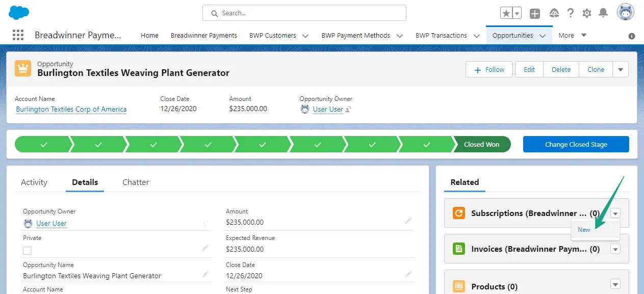Open the Breadwinner Payments tab
The image size is (644, 294).
(204, 36)
